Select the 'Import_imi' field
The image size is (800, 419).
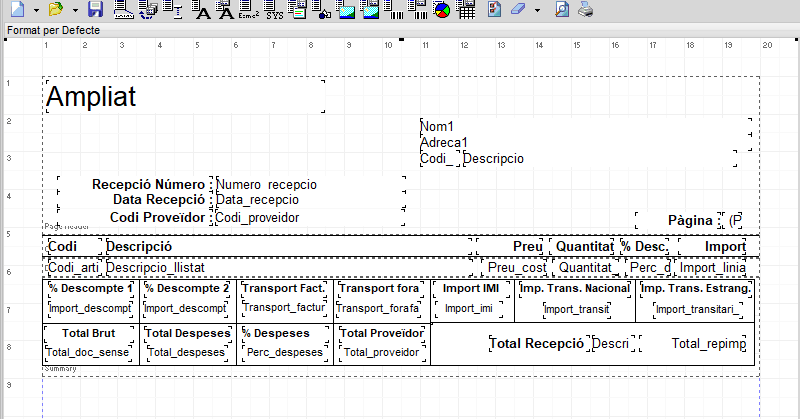point(469,308)
